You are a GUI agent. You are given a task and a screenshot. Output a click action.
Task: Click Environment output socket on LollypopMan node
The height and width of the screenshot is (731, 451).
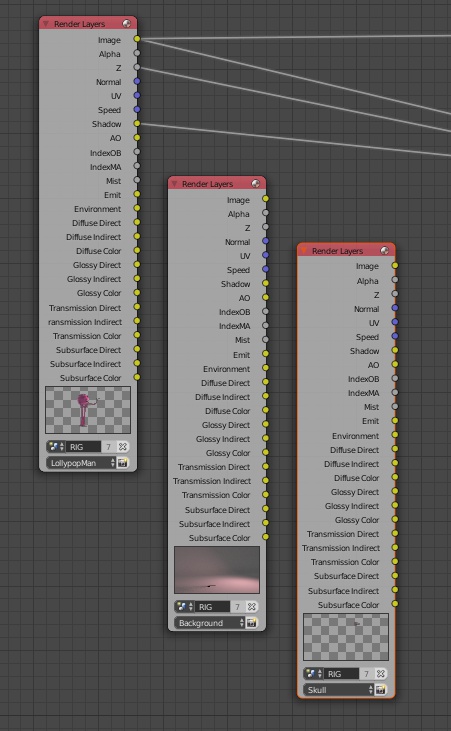coord(137,208)
